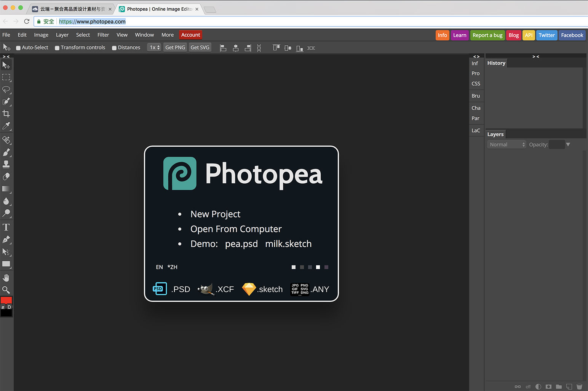Open the Normal blend mode dropdown
The image size is (588, 391).
click(x=507, y=144)
